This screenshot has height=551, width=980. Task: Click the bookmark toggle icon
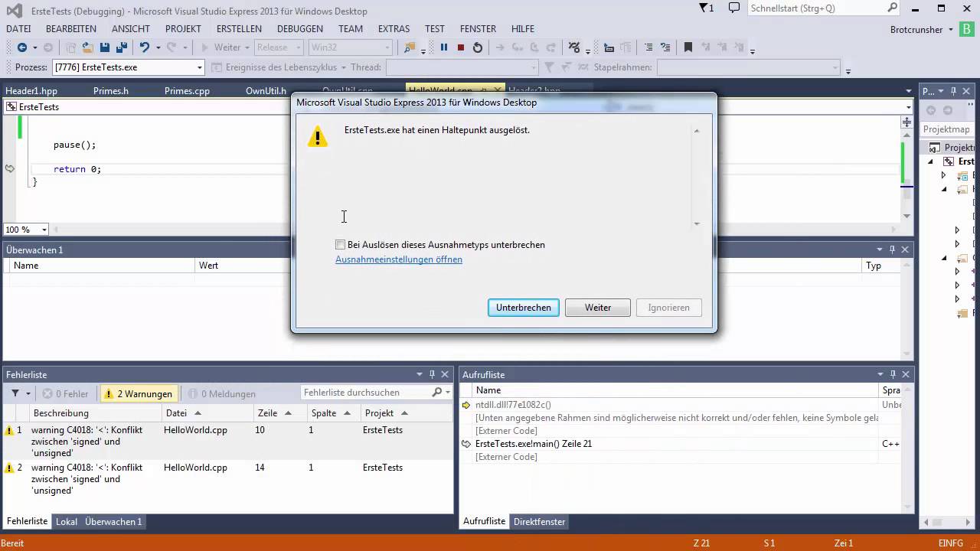688,47
